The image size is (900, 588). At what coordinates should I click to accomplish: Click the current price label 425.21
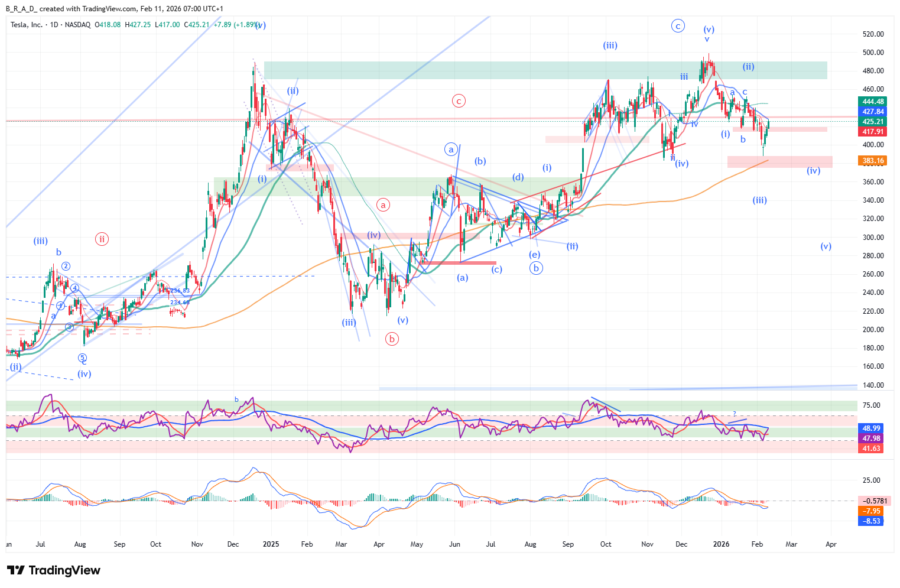pos(872,122)
